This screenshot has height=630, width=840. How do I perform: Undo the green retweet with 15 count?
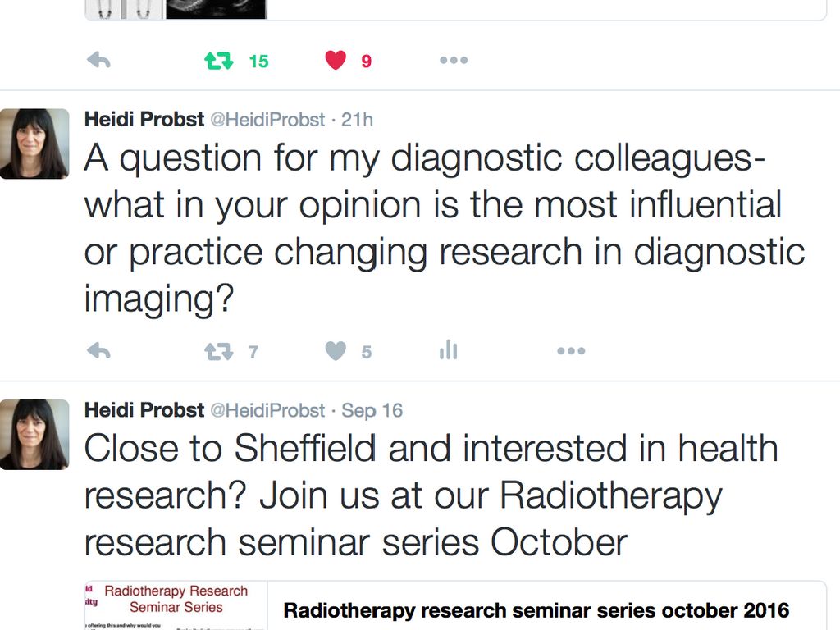[x=218, y=61]
